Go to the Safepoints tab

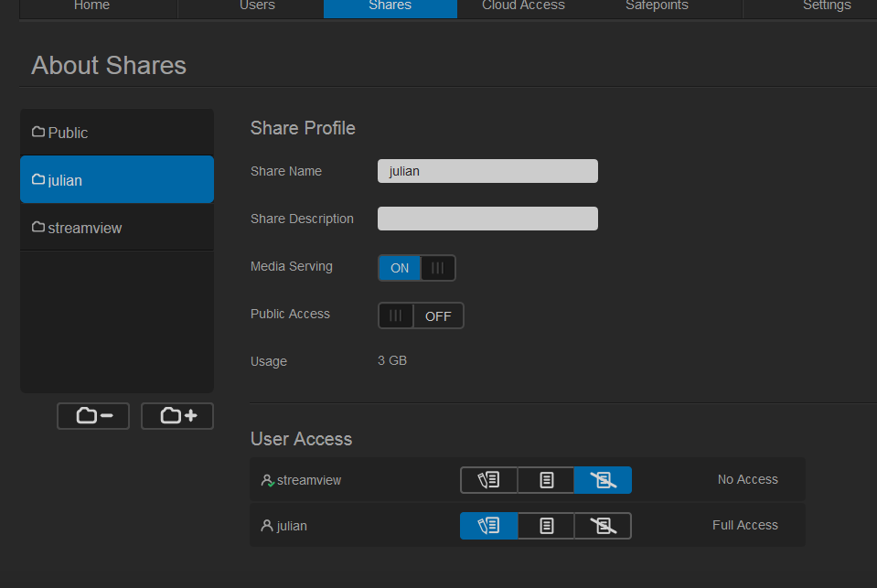point(657,6)
